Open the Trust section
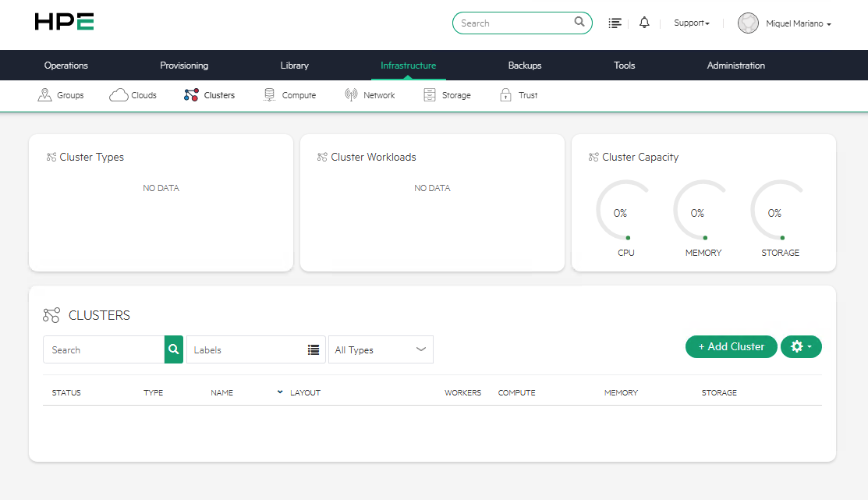Screen dimensions: 868x500 point(518,94)
